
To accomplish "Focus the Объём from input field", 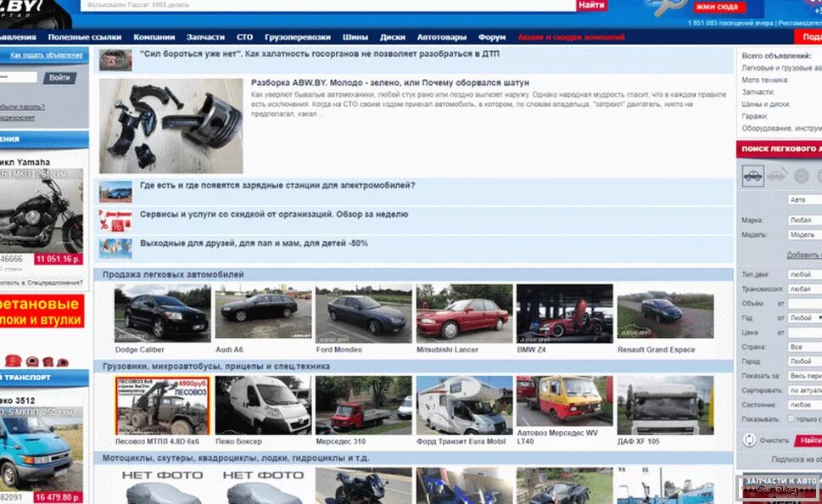I will [x=805, y=304].
